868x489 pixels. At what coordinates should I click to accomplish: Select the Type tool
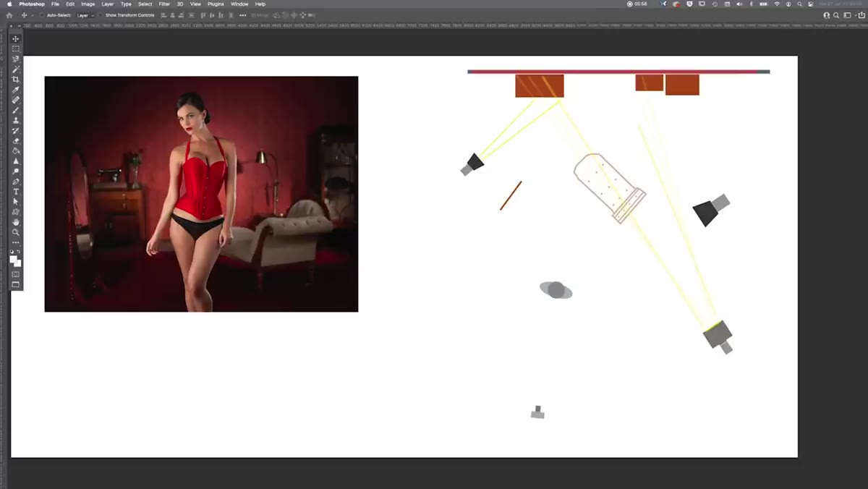pos(16,191)
